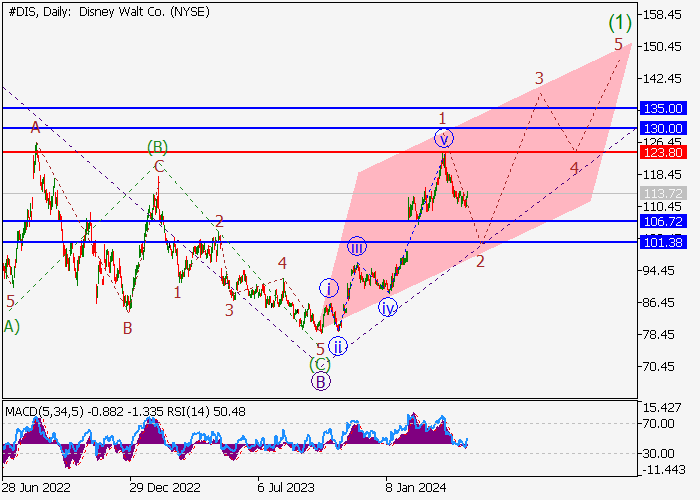This screenshot has height=500, width=700.
Task: Select the green (B) wave label
Action: tap(158, 147)
